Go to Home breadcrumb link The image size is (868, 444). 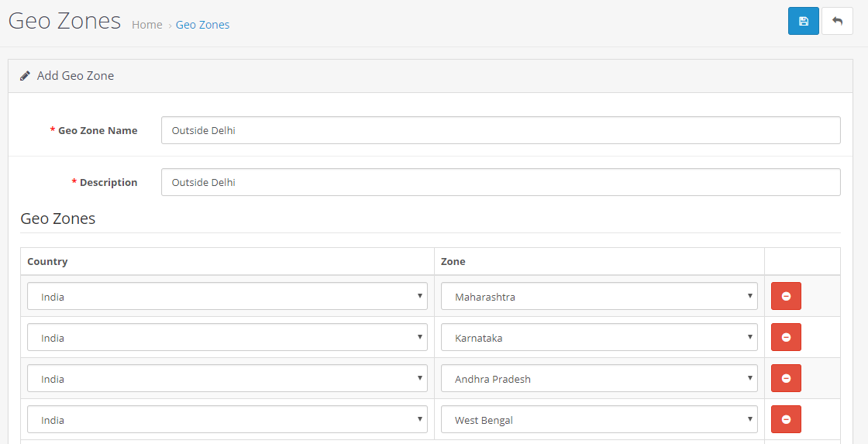click(x=147, y=25)
